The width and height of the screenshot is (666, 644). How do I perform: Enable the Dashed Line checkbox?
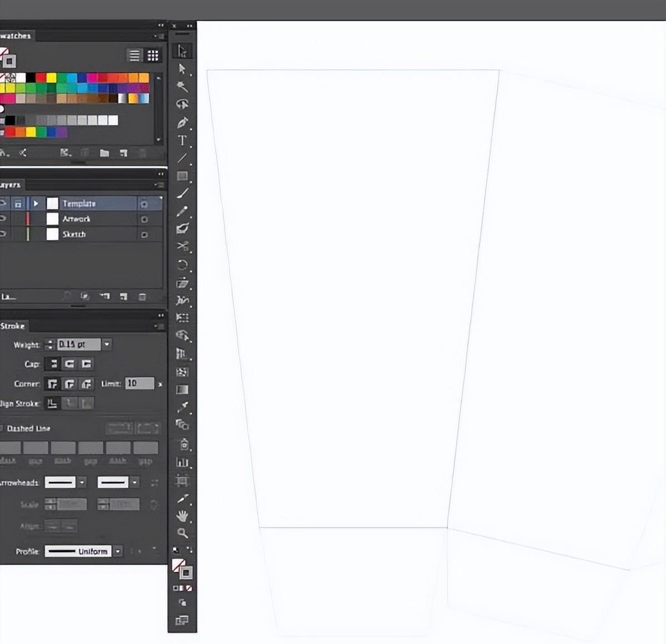point(2,428)
